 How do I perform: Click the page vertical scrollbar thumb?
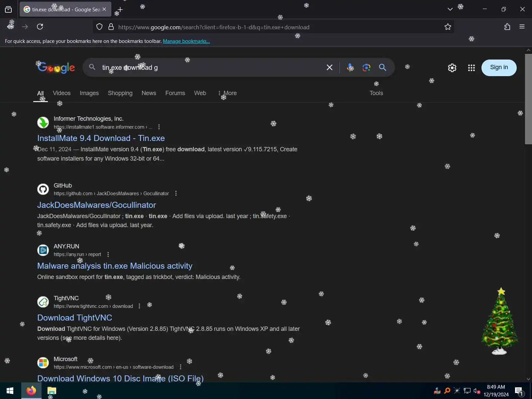528,99
